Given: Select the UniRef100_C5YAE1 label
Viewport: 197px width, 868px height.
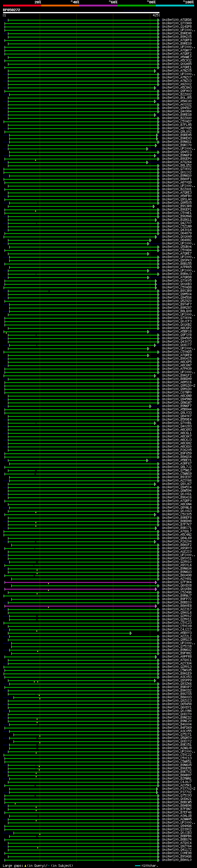Looking at the screenshot, I should point(177,213).
